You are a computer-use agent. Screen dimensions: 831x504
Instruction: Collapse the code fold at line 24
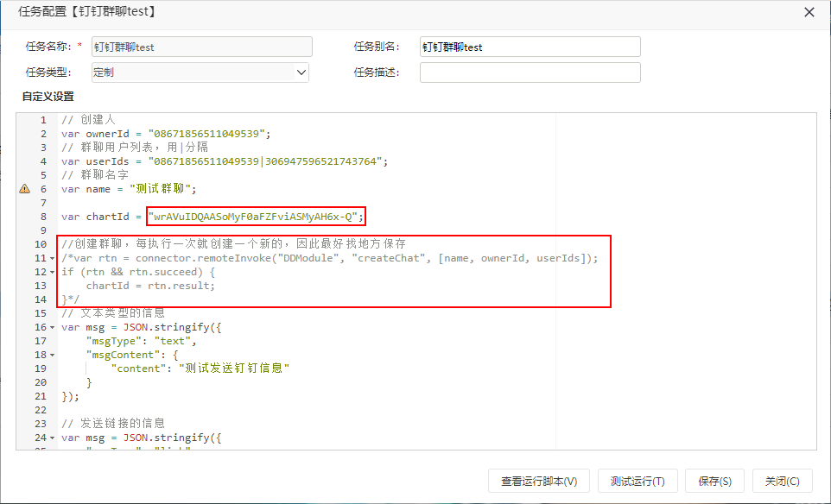(x=53, y=438)
